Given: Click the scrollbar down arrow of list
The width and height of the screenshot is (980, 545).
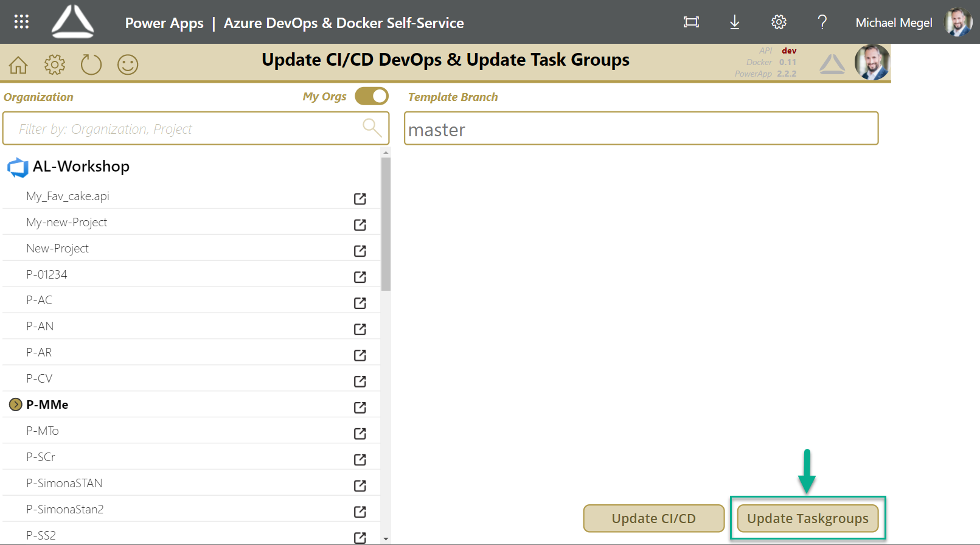Looking at the screenshot, I should tap(386, 539).
